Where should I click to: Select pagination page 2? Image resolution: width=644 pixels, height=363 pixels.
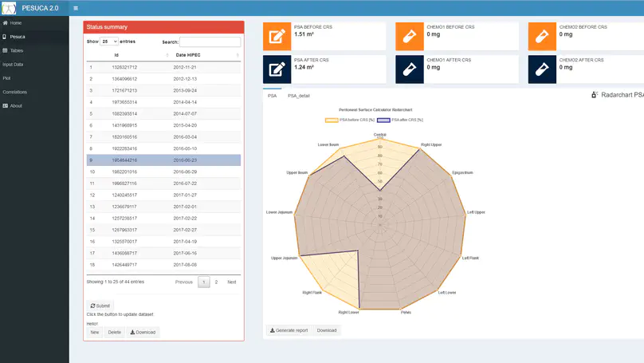pos(216,282)
